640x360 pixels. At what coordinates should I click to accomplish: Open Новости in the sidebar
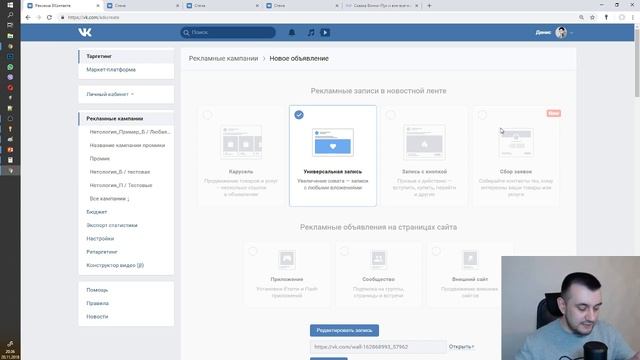click(x=97, y=317)
